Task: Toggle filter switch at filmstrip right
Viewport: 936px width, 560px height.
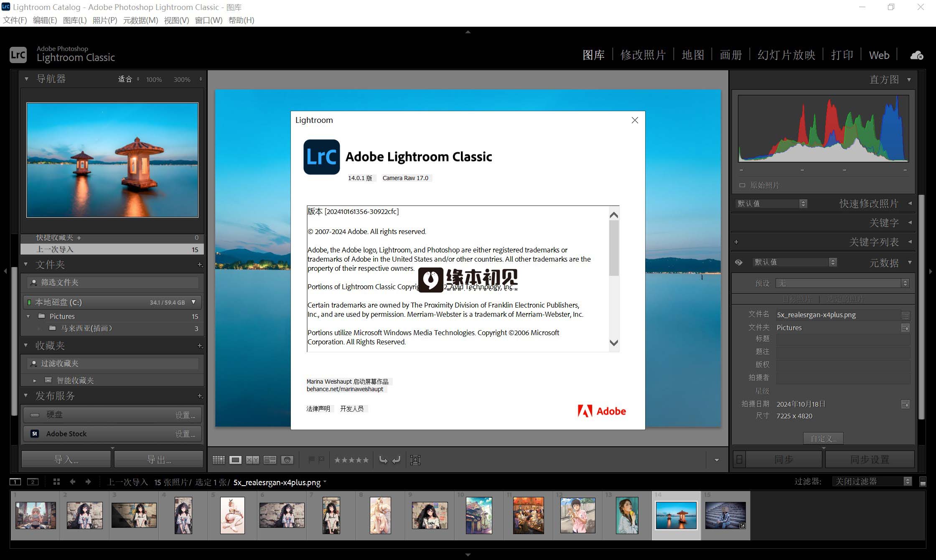Action: pos(923,482)
